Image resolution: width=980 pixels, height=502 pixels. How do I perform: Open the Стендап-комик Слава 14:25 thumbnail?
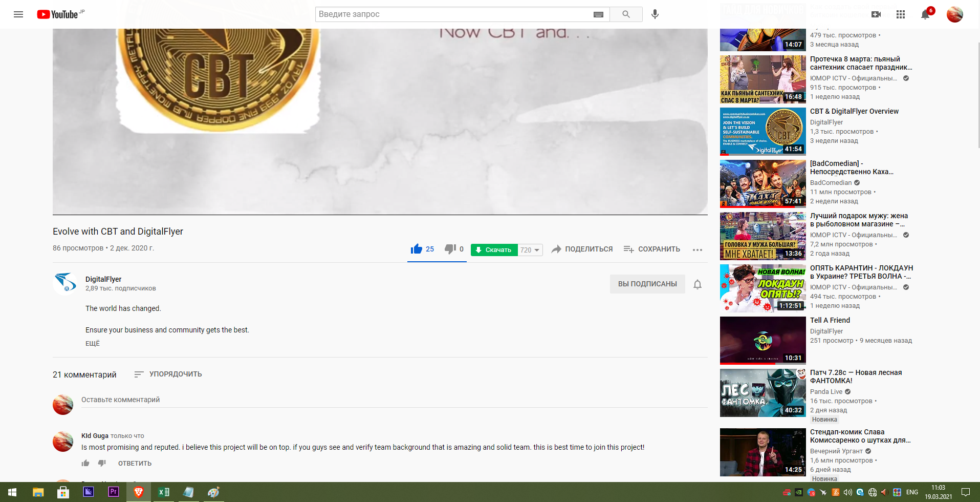[763, 452]
